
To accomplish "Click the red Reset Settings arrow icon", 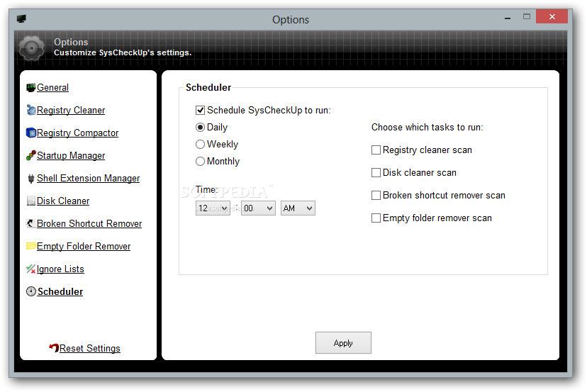I will pyautogui.click(x=54, y=348).
